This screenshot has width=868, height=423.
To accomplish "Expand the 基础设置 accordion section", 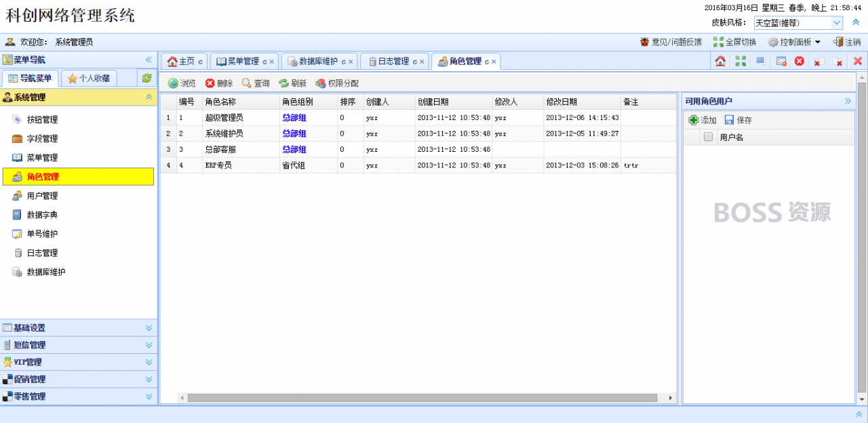I will [79, 328].
